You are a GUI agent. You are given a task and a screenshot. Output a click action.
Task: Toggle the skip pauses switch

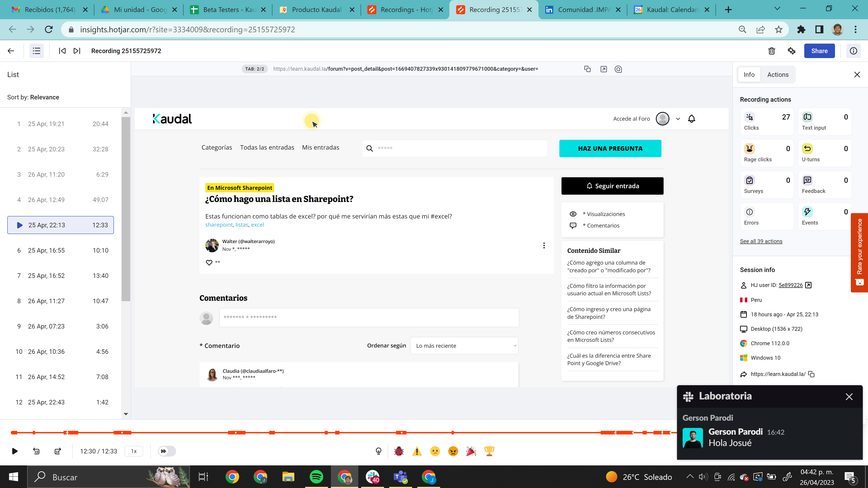(x=167, y=451)
